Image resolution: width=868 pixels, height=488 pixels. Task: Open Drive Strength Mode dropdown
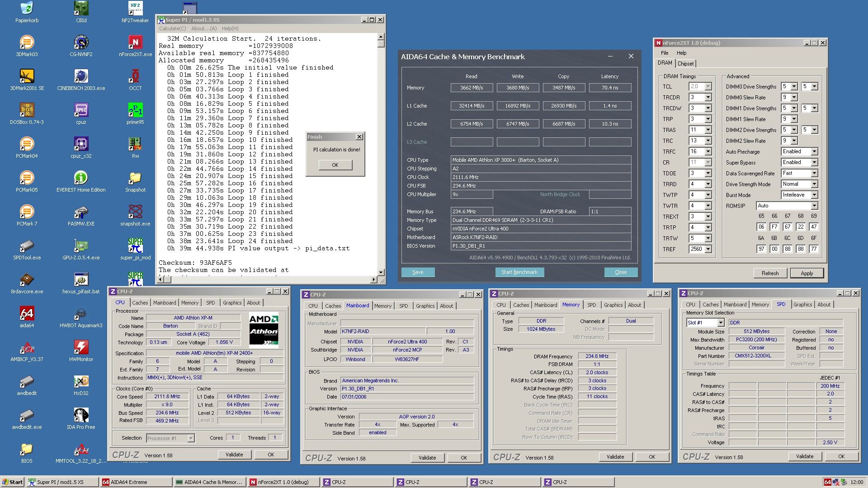click(x=814, y=184)
